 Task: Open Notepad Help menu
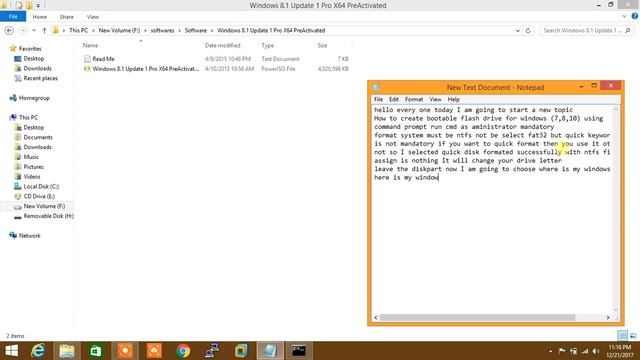pos(453,99)
